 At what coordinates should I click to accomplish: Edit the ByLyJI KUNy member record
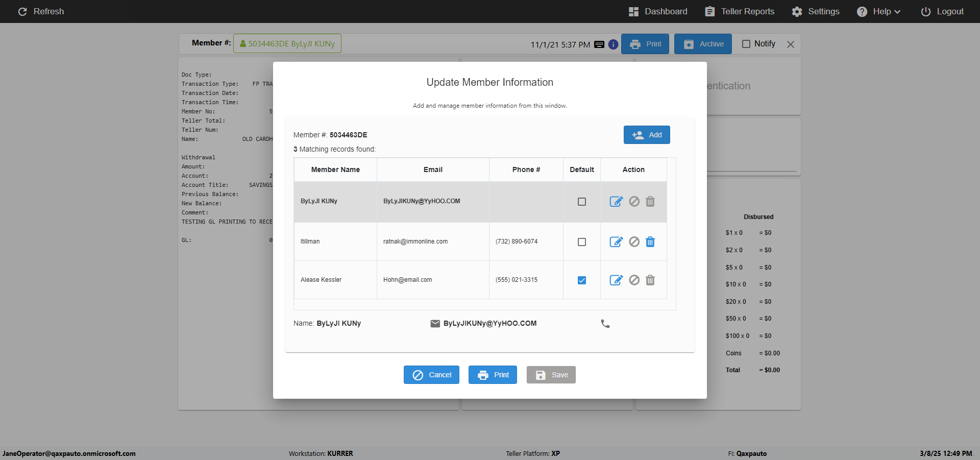[x=616, y=202]
